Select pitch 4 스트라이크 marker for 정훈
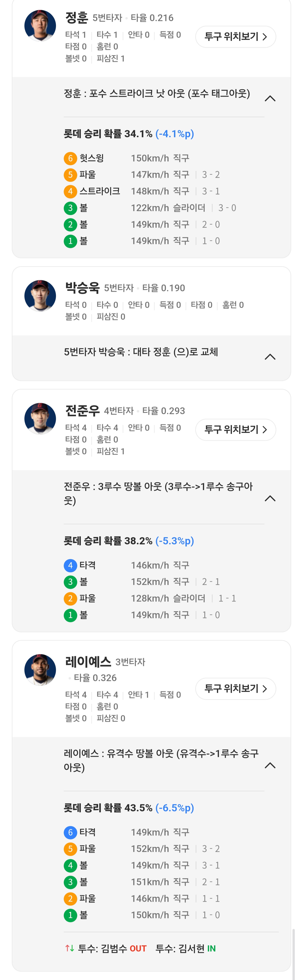 70,191
